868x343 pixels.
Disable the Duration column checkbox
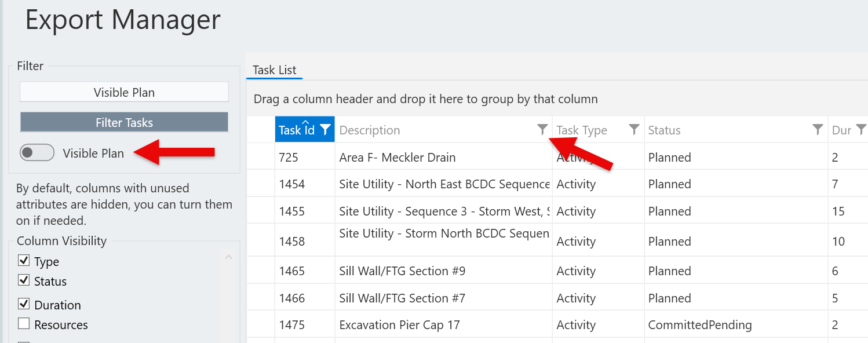[x=24, y=304]
